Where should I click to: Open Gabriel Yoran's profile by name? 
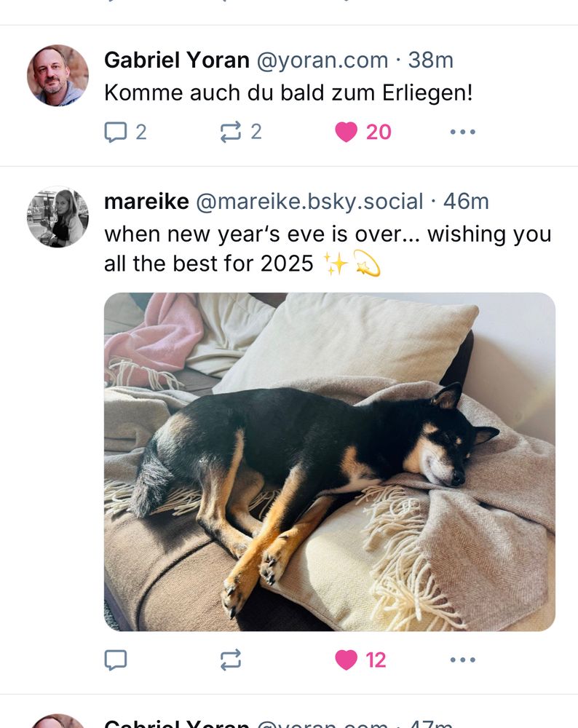click(177, 60)
